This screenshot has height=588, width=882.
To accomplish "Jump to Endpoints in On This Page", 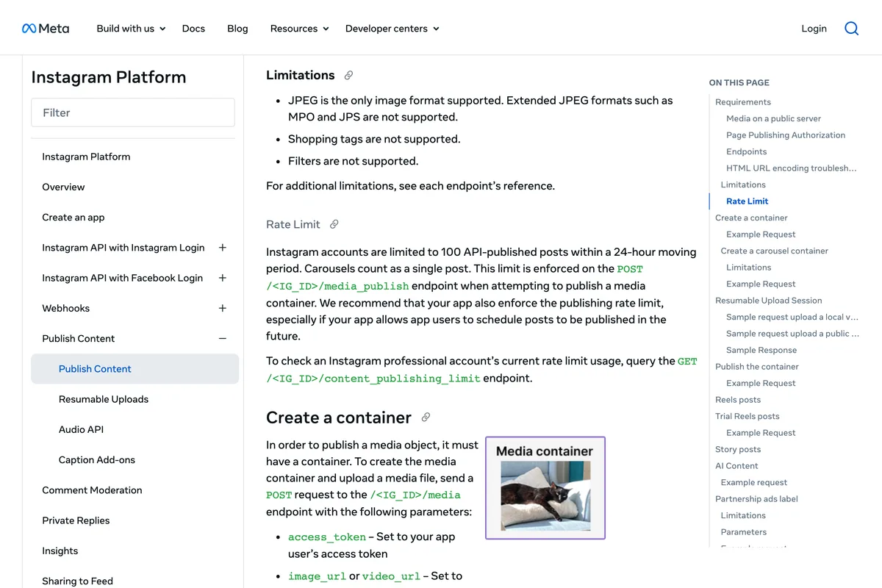I will [x=746, y=151].
